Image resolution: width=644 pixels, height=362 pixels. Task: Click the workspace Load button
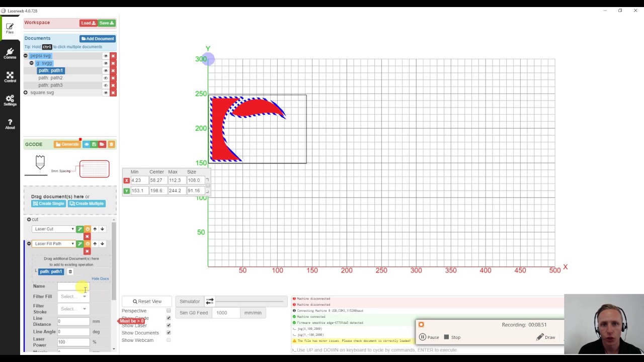tap(89, 23)
